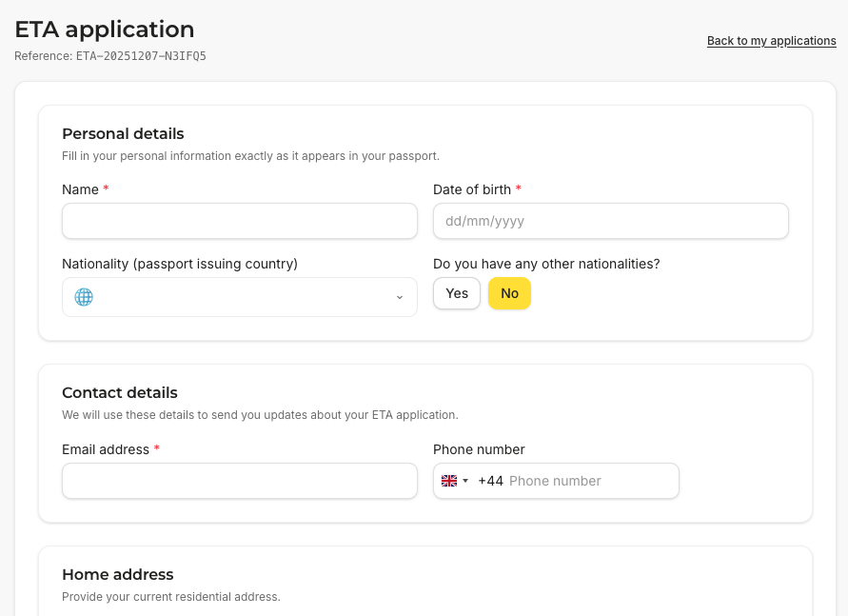Click the Phone number text field

[x=590, y=481]
